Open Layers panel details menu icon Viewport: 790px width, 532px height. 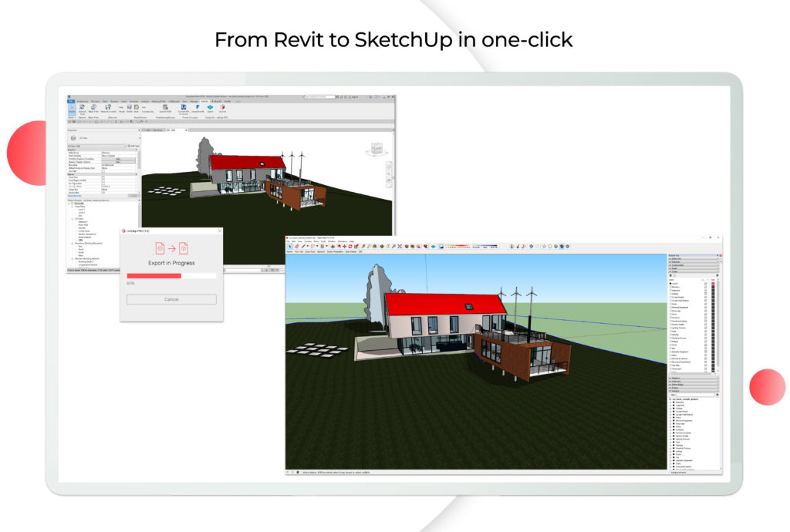[717, 275]
